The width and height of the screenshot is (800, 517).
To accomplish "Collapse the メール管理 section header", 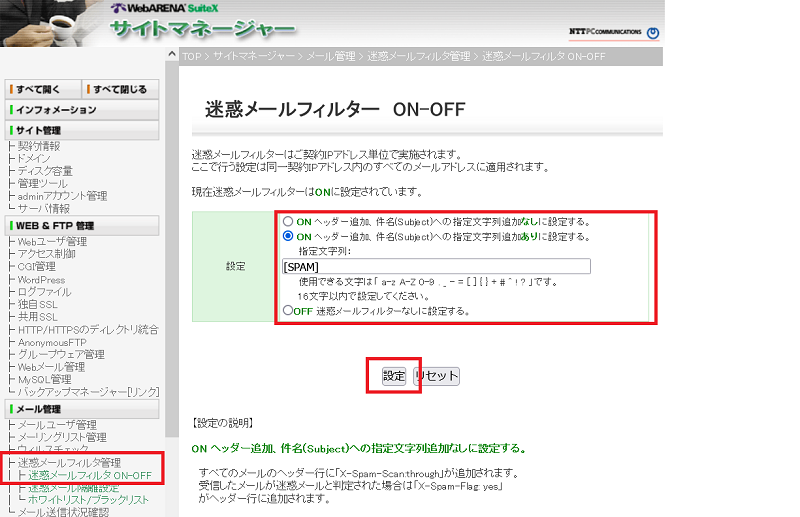I will click(x=80, y=409).
